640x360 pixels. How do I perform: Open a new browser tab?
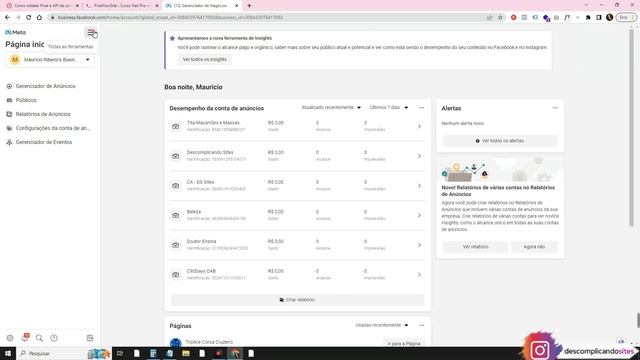pos(249,6)
